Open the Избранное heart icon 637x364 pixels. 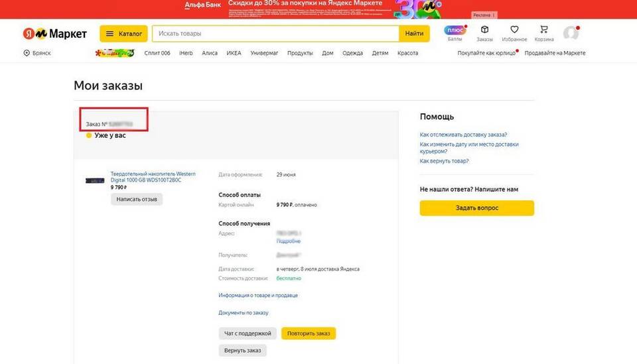(x=514, y=33)
